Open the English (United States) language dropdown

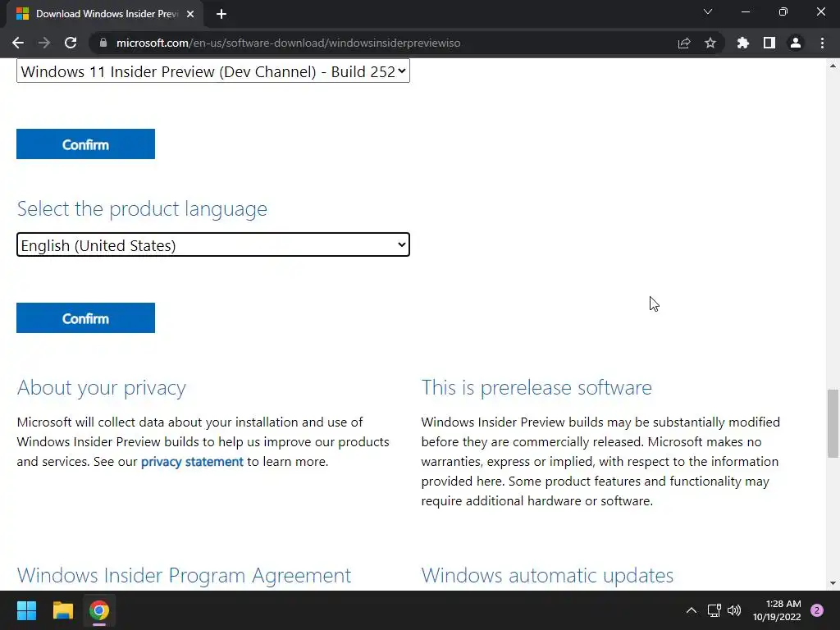pyautogui.click(x=213, y=244)
